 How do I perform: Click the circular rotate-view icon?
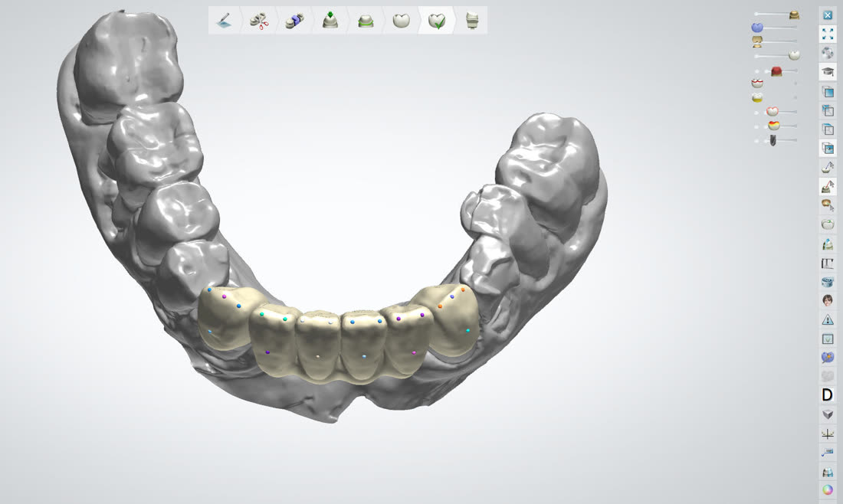pos(828,53)
